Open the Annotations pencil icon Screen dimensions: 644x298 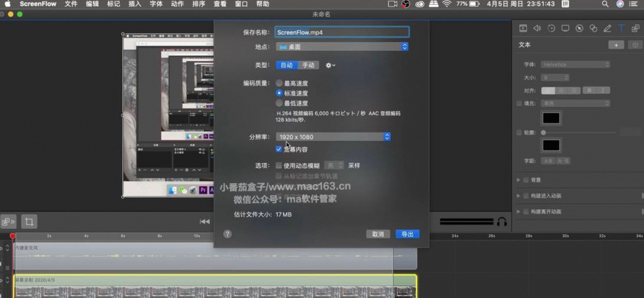tap(608, 28)
